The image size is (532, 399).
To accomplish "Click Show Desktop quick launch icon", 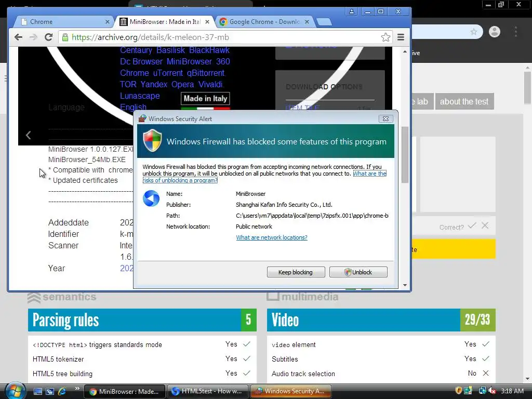I will [x=37, y=391].
